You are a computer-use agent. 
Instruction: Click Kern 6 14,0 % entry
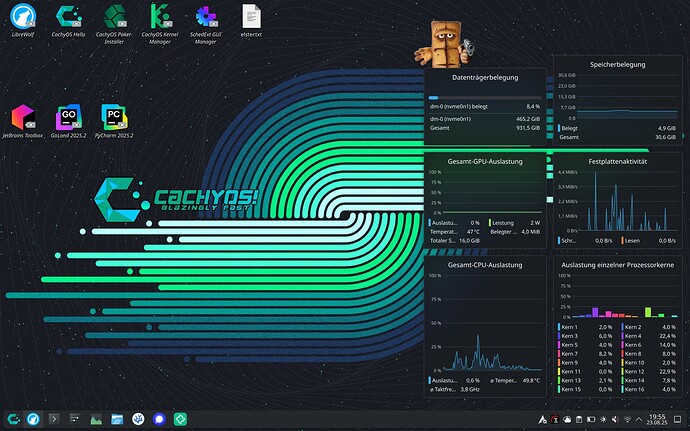click(649, 345)
